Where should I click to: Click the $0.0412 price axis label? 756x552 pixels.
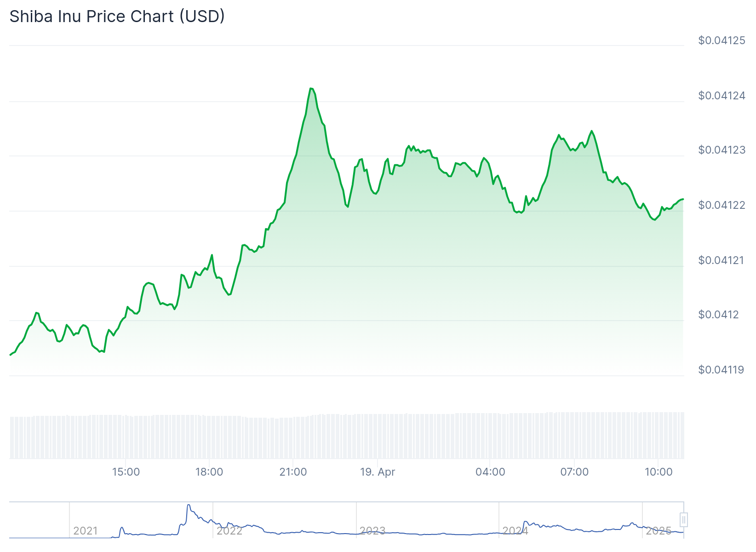point(718,315)
